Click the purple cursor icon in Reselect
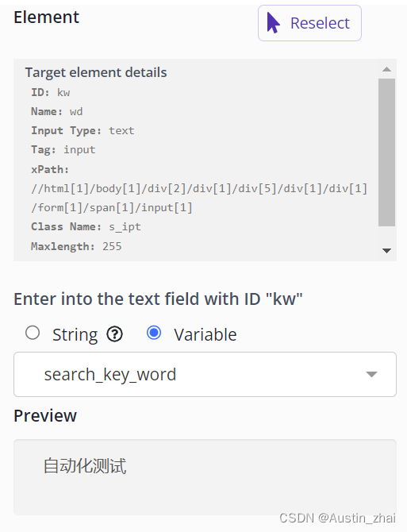Viewport: 407px width, 532px height. [x=273, y=23]
